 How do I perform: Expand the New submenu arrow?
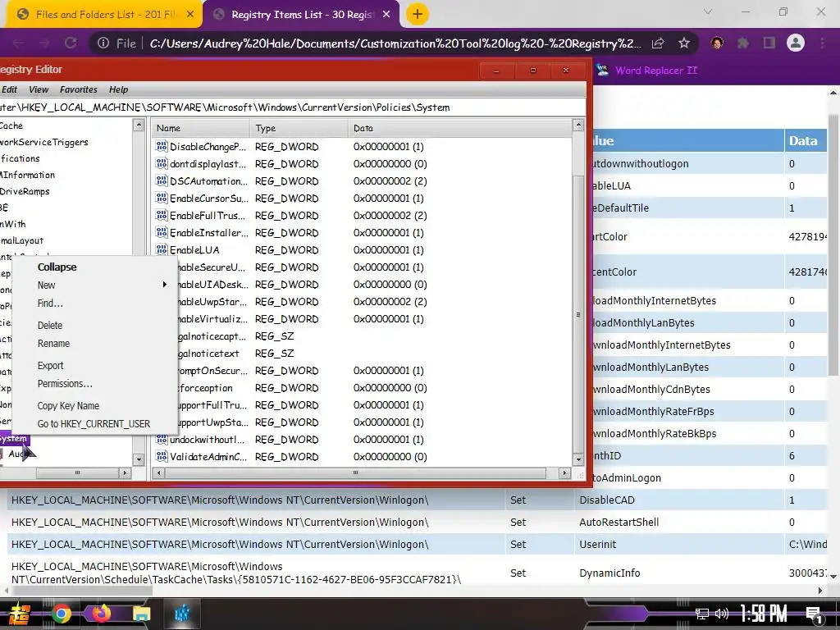coord(164,285)
